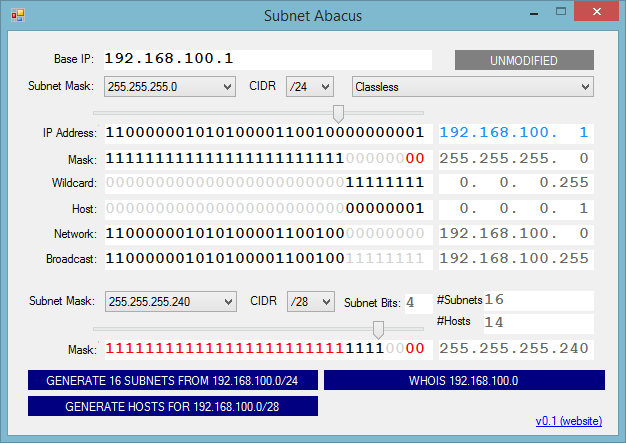
Task: Click the mask decimal 255.255.255.0 text
Action: pos(516,159)
